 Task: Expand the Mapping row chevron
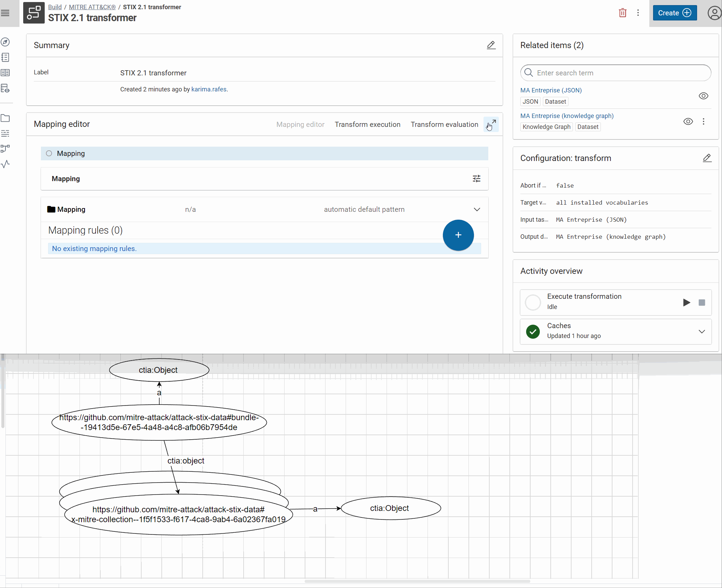(x=477, y=209)
